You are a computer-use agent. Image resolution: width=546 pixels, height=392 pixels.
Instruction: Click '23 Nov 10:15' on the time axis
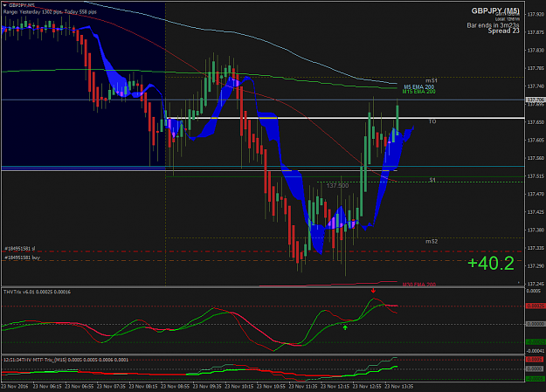click(x=238, y=387)
